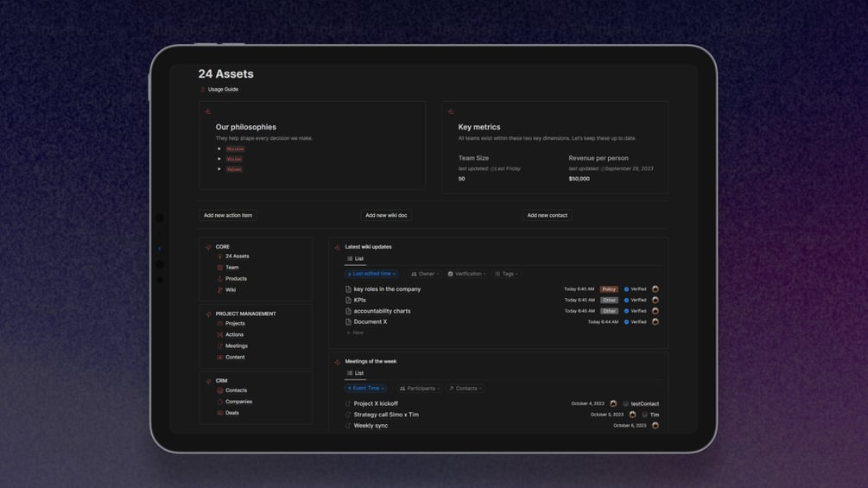Click the Add new contact button

[x=547, y=215]
